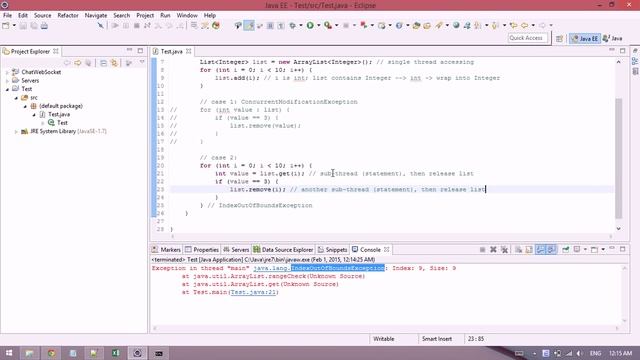The height and width of the screenshot is (360, 640).
Task: Click the Open Perspective icon beside Quick Access
Action: tap(560, 38)
